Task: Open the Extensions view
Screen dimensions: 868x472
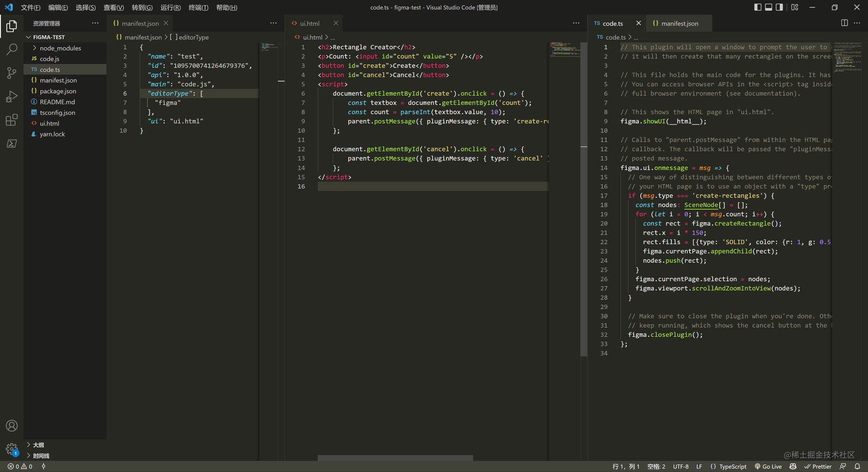Action: pos(12,120)
